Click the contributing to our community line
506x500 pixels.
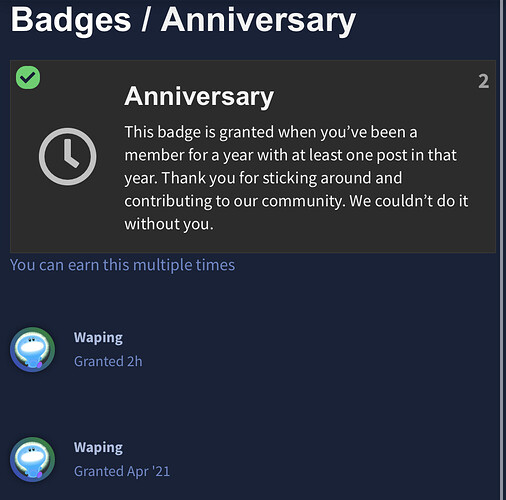coord(296,201)
